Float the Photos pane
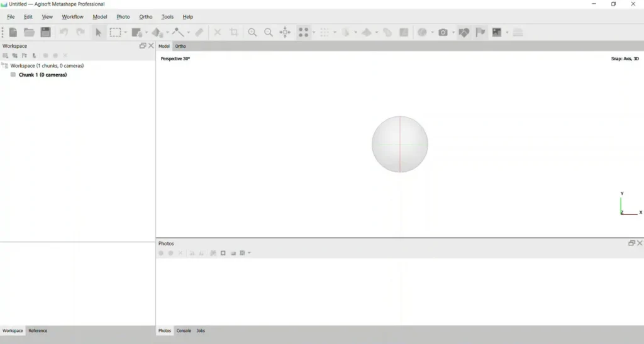This screenshot has width=644, height=344. click(631, 243)
